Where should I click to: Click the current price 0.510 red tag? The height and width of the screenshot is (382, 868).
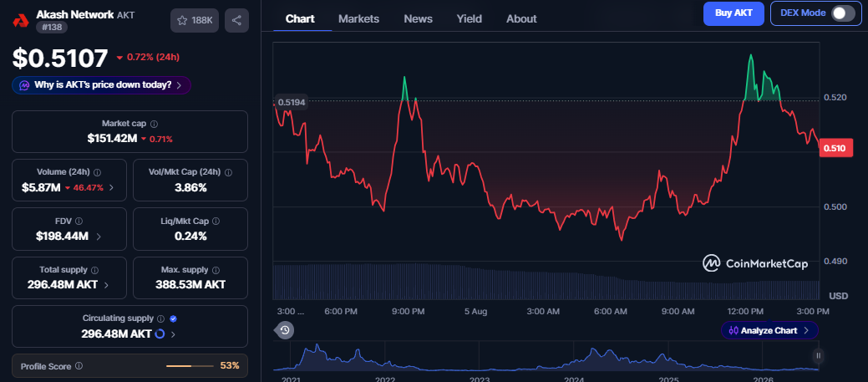(x=835, y=148)
